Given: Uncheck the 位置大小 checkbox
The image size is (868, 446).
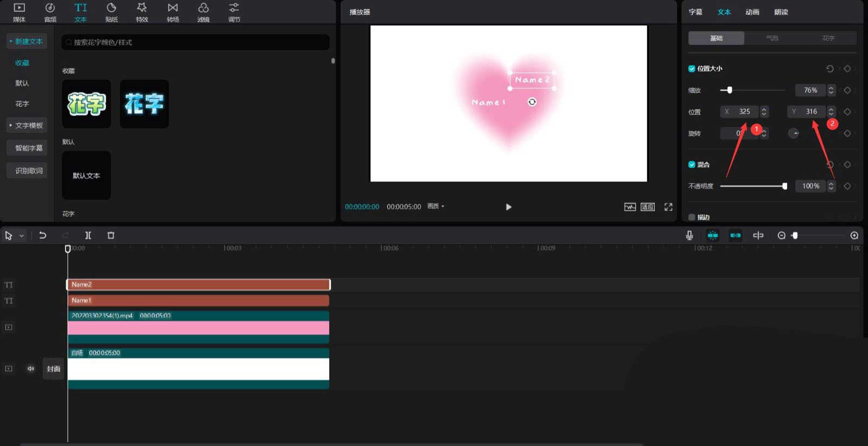Looking at the screenshot, I should tap(692, 69).
